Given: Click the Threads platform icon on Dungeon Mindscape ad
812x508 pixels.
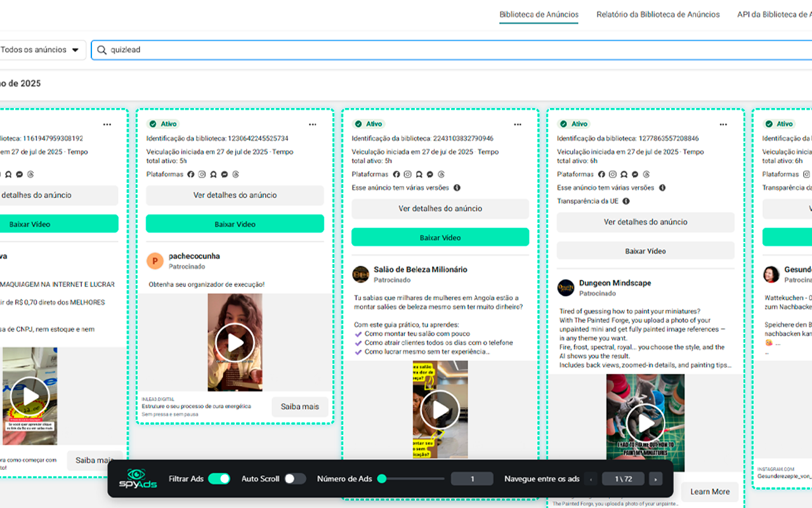Looking at the screenshot, I should pyautogui.click(x=646, y=174).
